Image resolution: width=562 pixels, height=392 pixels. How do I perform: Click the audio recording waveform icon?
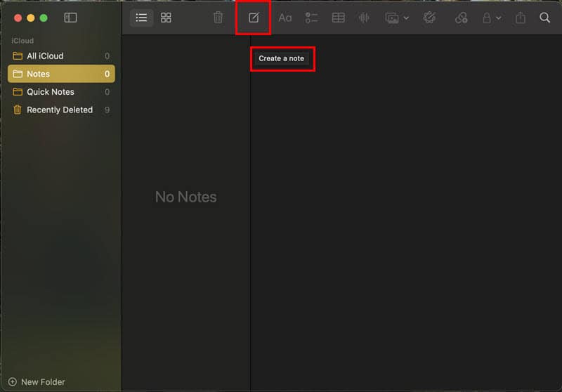tap(364, 18)
